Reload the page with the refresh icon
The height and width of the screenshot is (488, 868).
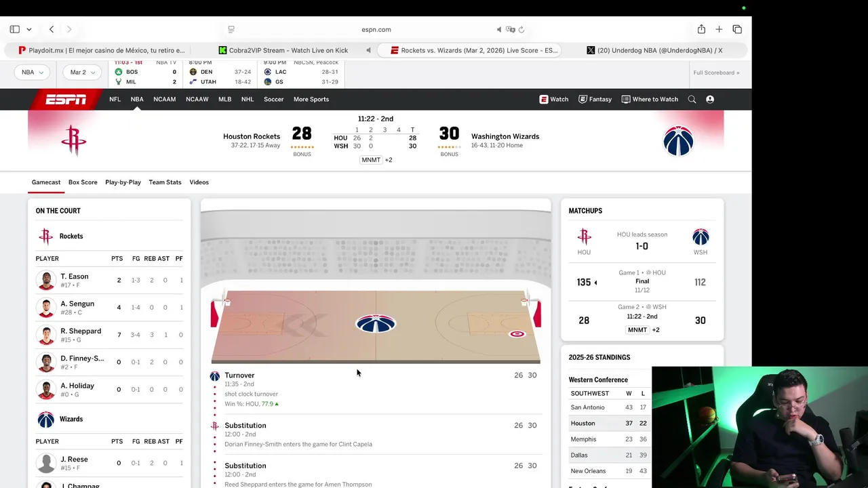click(x=521, y=29)
